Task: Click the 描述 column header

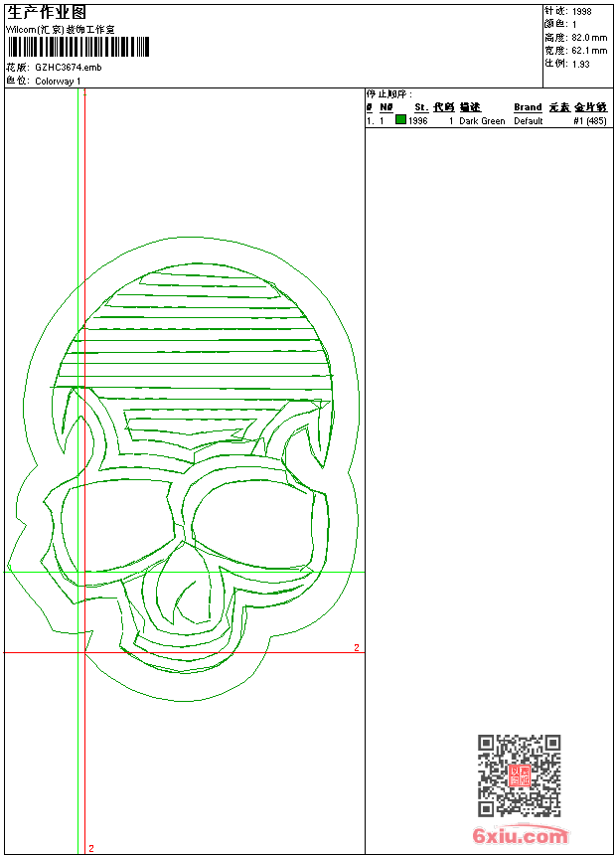Action: pyautogui.click(x=469, y=107)
